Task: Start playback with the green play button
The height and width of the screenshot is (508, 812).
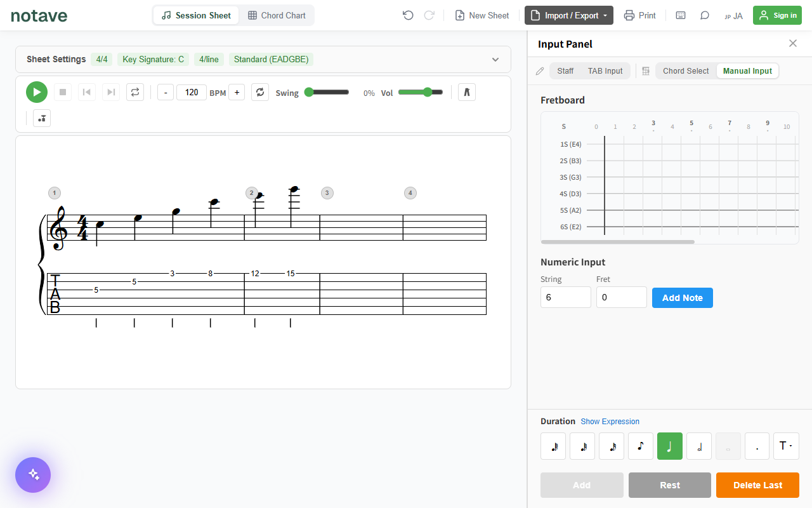Action: pyautogui.click(x=37, y=92)
